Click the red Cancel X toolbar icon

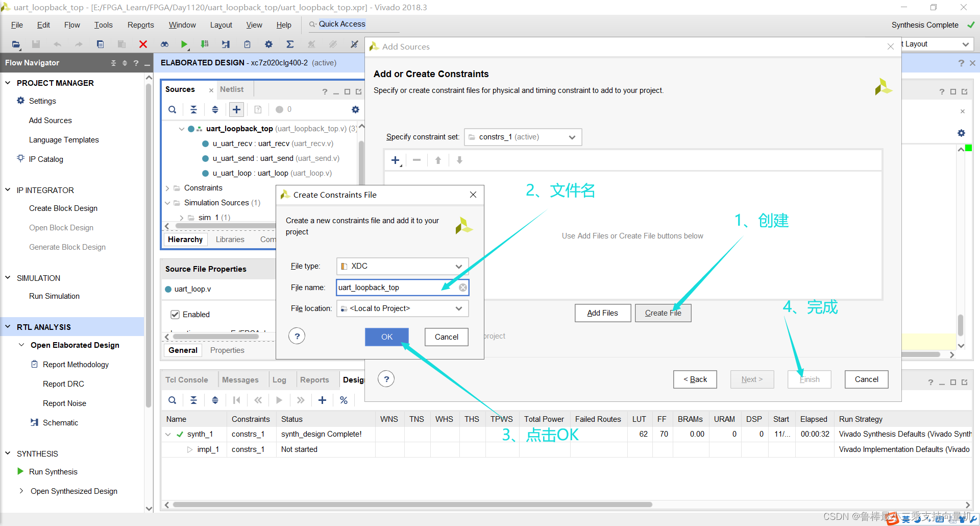[143, 44]
